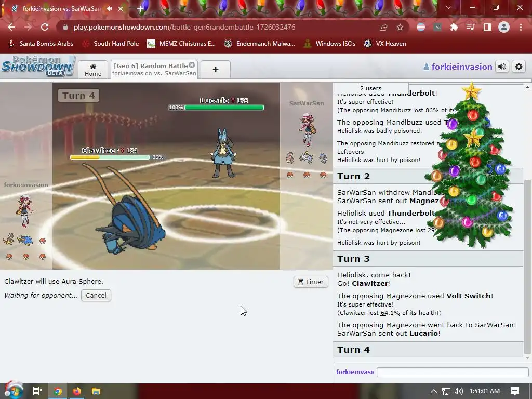Inspect opponent's Magnezone team icon
This screenshot has height=399, width=532.
pos(307,158)
